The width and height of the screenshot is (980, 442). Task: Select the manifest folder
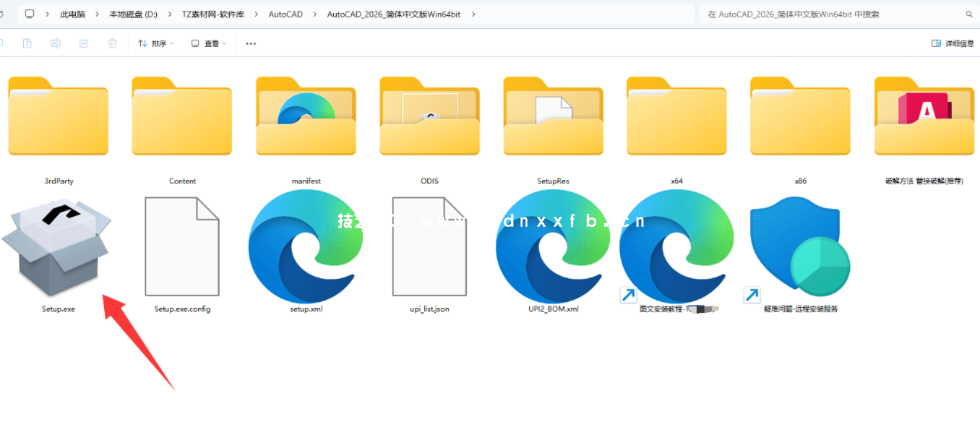pos(306,118)
